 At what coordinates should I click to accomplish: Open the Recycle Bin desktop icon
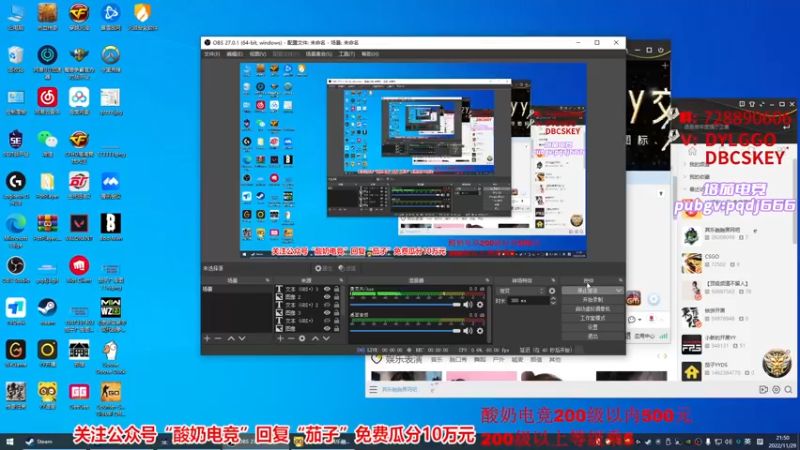(x=16, y=59)
